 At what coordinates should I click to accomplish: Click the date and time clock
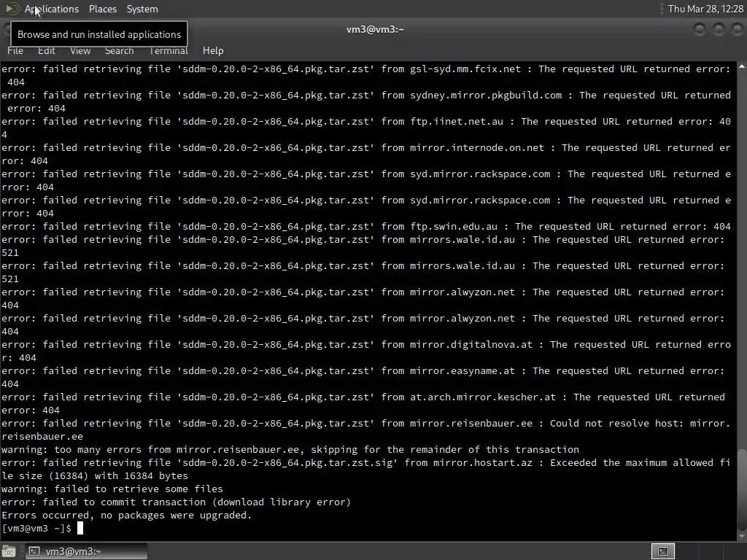(x=705, y=9)
